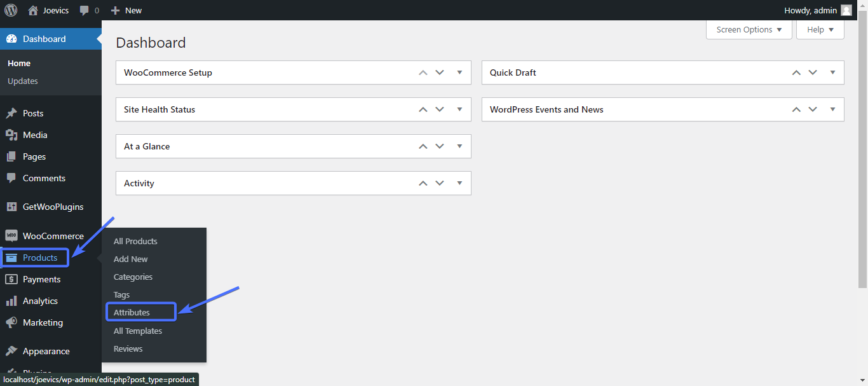Toggle the Site Health Status panel triangle
This screenshot has width=868, height=386.
[x=459, y=109]
